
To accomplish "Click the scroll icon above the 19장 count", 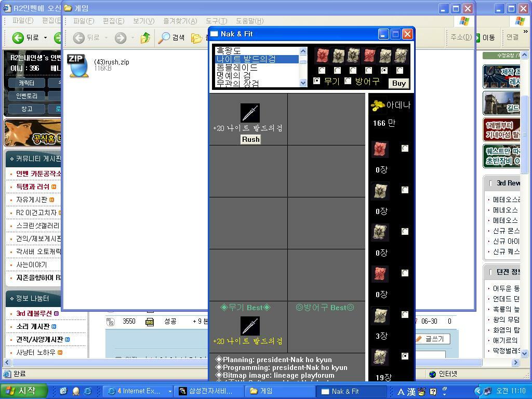I will (380, 357).
